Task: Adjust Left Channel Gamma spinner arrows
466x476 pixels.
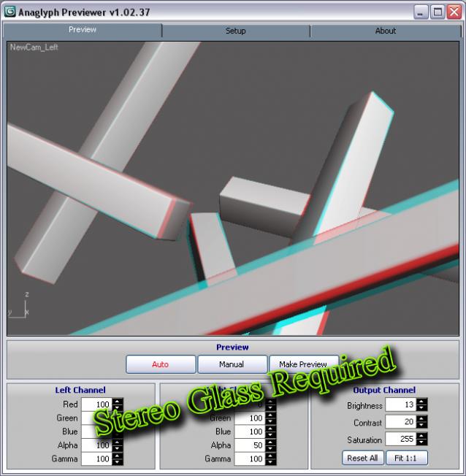Action: pyautogui.click(x=118, y=458)
